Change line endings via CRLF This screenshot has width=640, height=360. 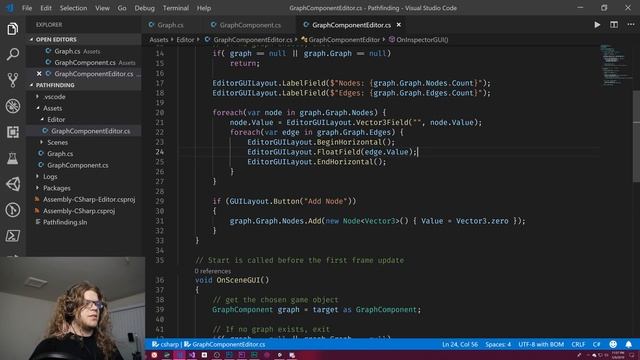pyautogui.click(x=578, y=344)
